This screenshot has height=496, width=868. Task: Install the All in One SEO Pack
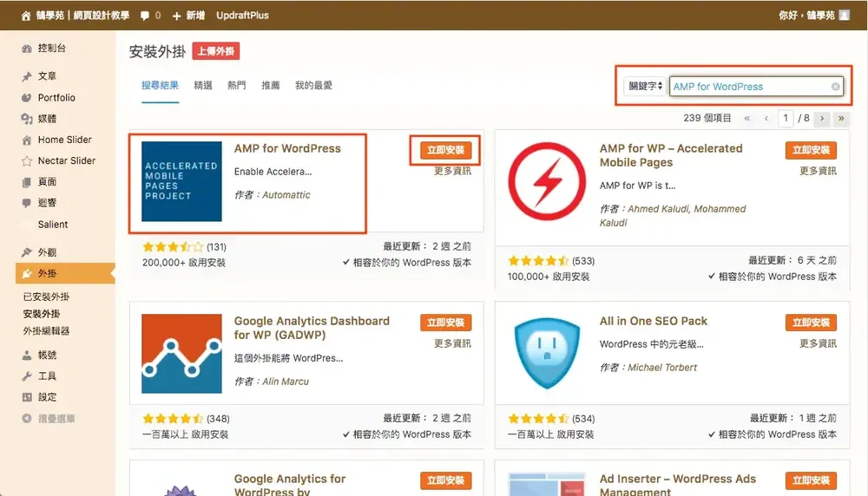pyautogui.click(x=811, y=323)
